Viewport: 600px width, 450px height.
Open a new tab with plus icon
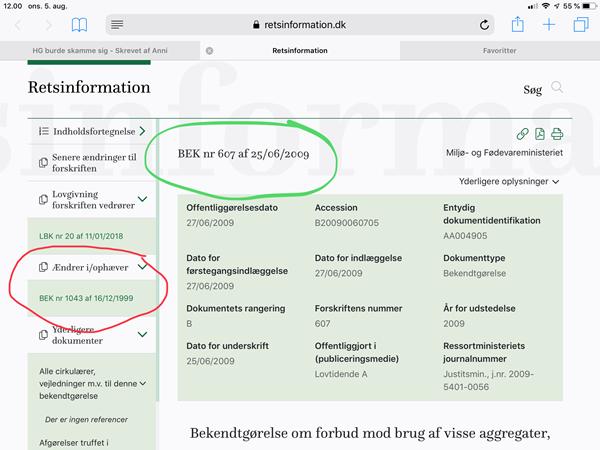pos(549,24)
